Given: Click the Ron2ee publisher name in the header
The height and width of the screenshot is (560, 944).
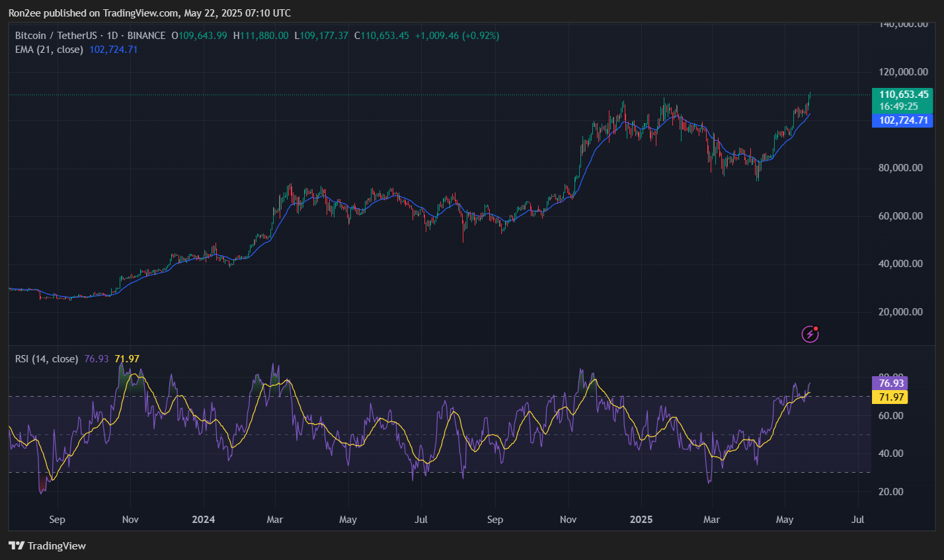Looking at the screenshot, I should [x=23, y=13].
